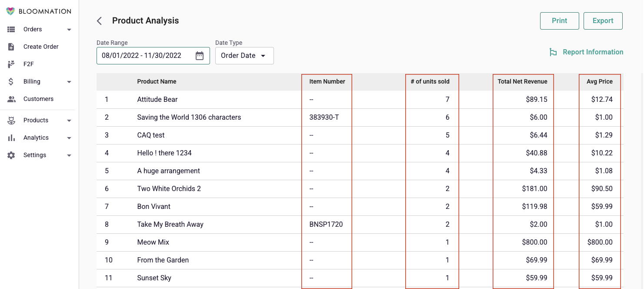This screenshot has width=644, height=289.
Task: Open Analytics via the bar chart icon
Action: [11, 138]
